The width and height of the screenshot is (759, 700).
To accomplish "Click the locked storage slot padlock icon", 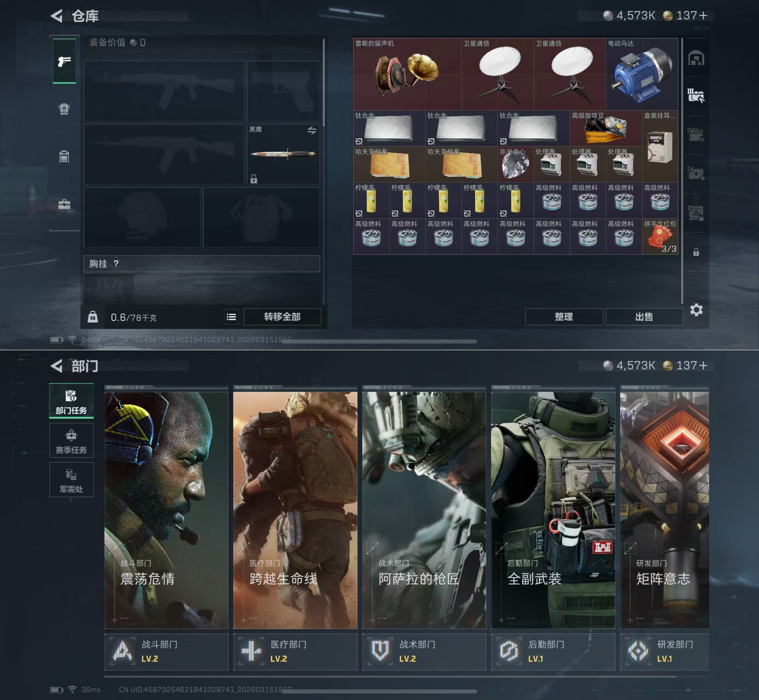I will point(696,252).
